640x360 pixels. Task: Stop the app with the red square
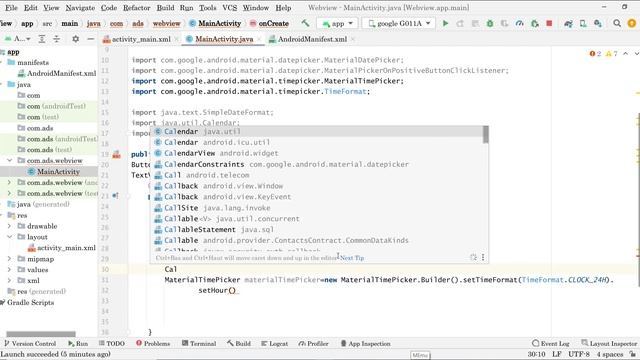coord(549,23)
